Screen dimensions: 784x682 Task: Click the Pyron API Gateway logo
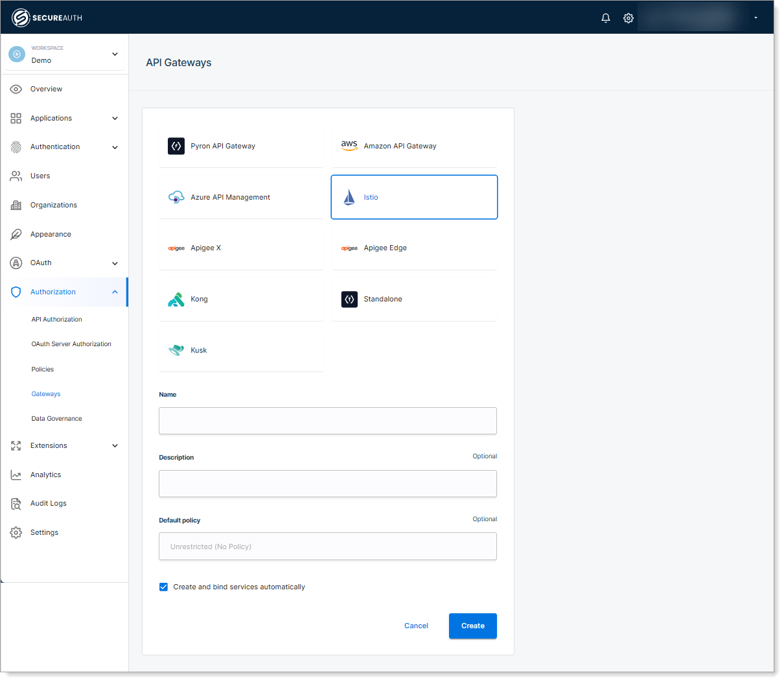point(176,146)
